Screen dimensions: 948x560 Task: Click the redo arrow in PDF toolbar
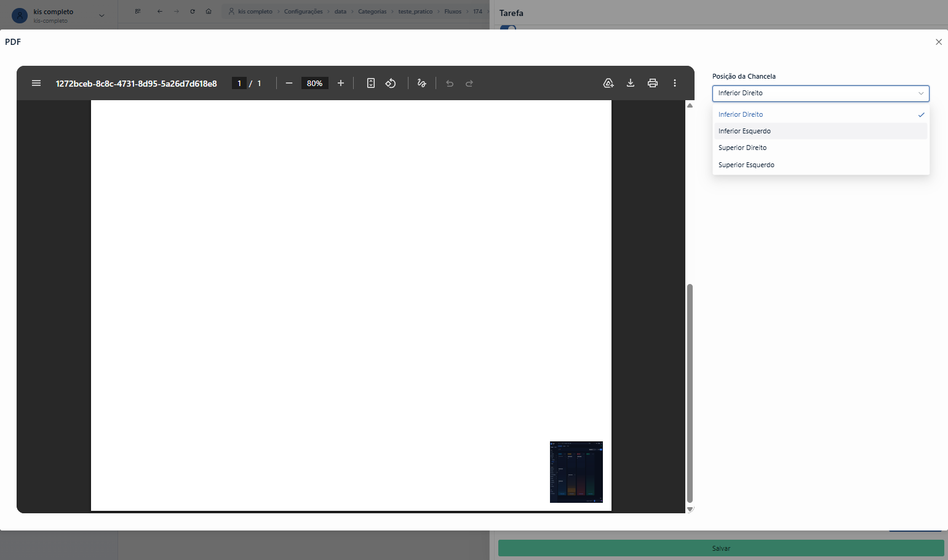469,83
